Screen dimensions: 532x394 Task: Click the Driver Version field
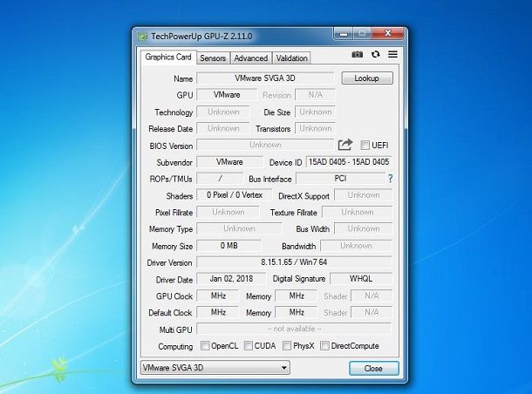pyautogui.click(x=294, y=262)
